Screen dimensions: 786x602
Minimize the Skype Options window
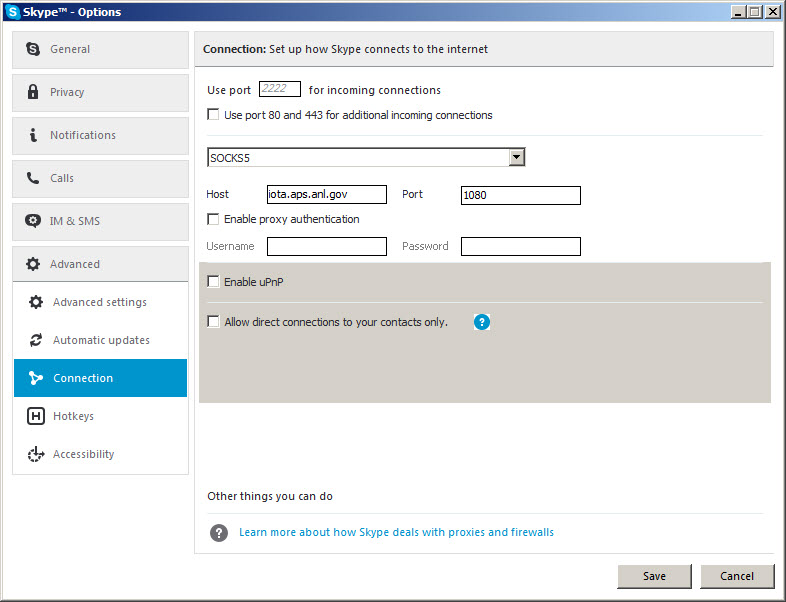point(737,12)
